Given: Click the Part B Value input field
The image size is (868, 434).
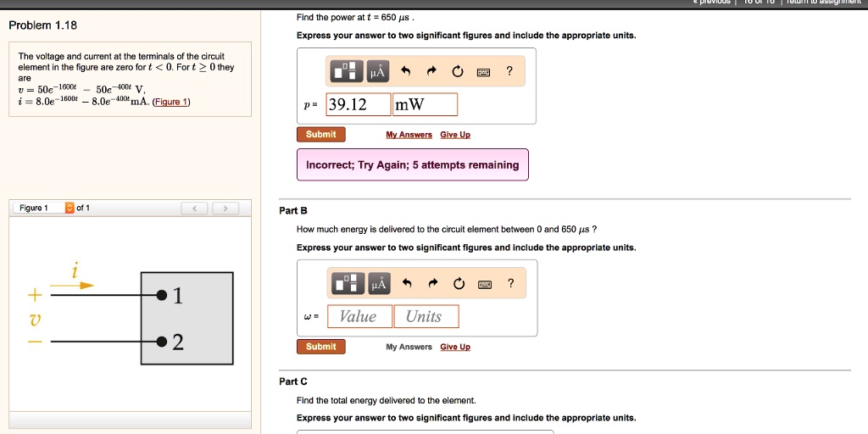Looking at the screenshot, I should pyautogui.click(x=359, y=316).
